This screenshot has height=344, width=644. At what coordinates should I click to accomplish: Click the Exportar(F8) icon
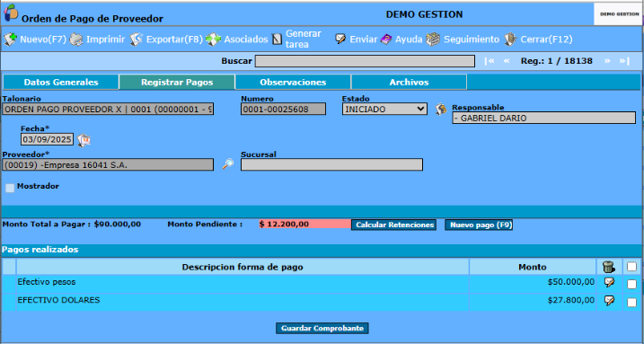[136, 40]
